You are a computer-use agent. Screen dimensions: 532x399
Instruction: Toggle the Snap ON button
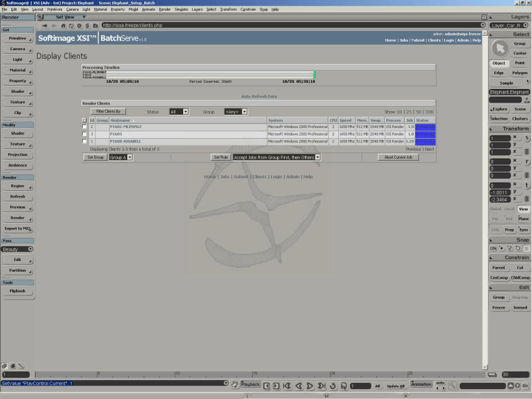pos(493,248)
